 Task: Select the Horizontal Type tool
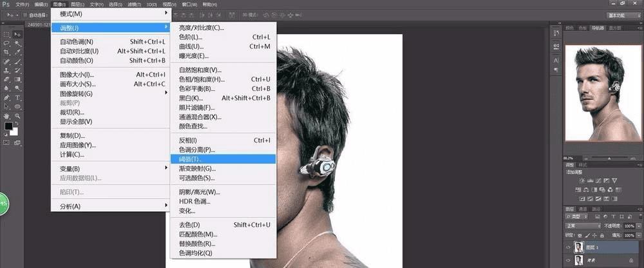tap(17, 97)
